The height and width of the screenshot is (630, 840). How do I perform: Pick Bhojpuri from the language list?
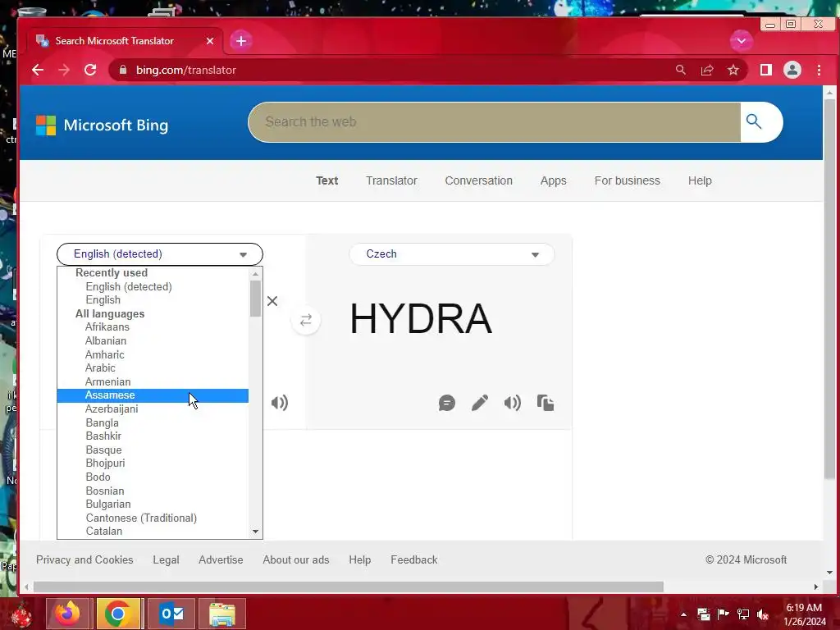(153, 463)
